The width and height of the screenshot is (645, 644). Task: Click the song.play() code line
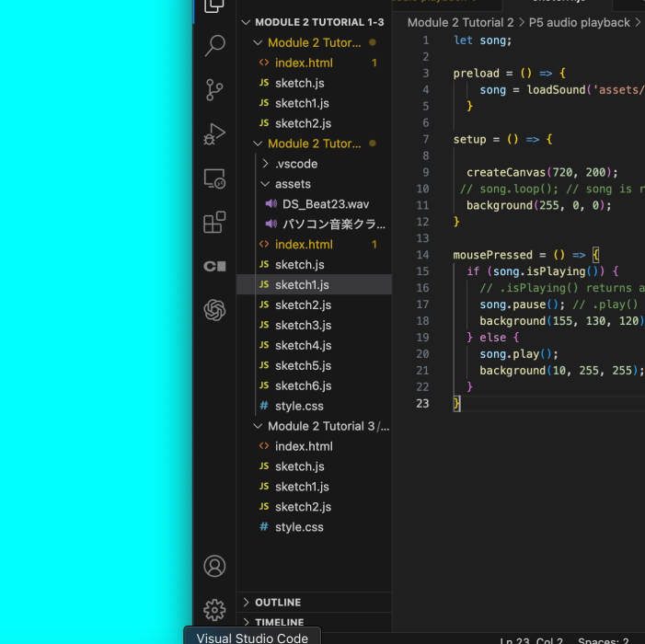click(519, 354)
